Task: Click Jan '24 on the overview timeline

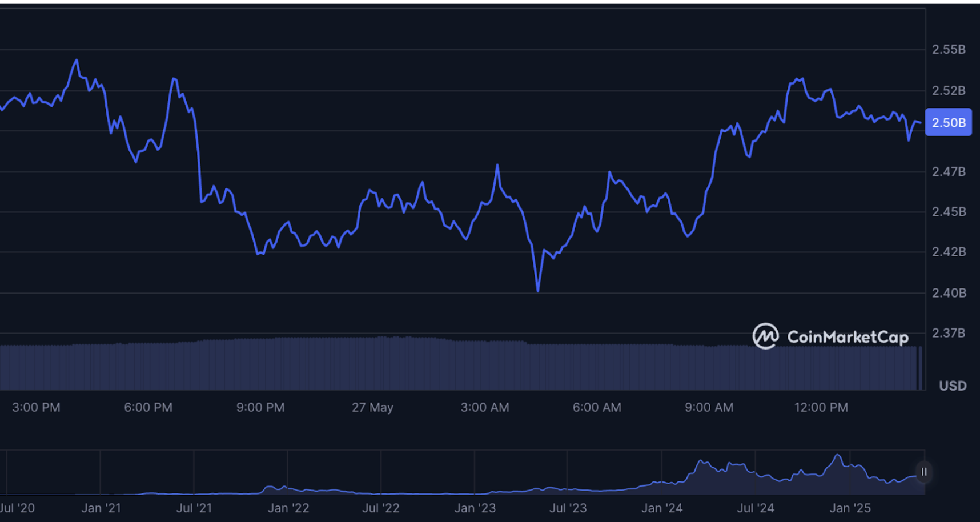Action: point(662,508)
